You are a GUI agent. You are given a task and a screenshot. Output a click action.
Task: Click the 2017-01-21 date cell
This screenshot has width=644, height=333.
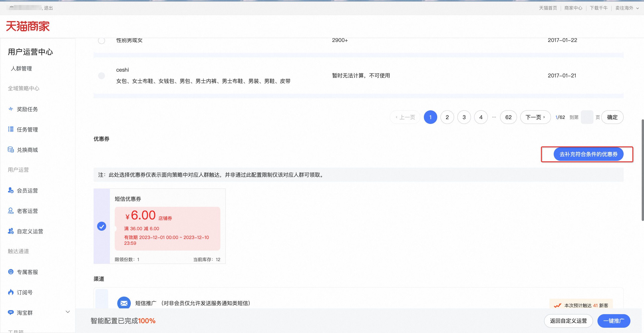pos(562,75)
